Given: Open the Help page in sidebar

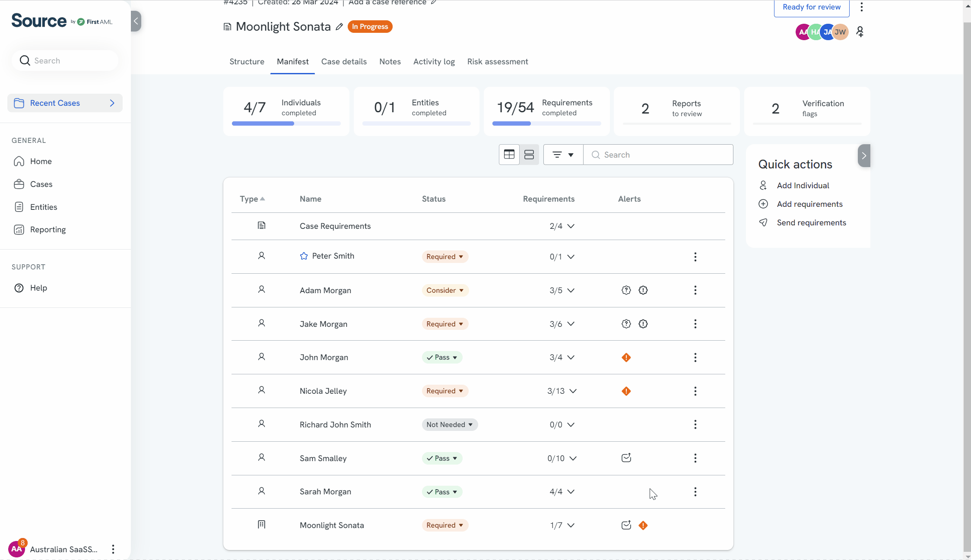Looking at the screenshot, I should tap(38, 288).
